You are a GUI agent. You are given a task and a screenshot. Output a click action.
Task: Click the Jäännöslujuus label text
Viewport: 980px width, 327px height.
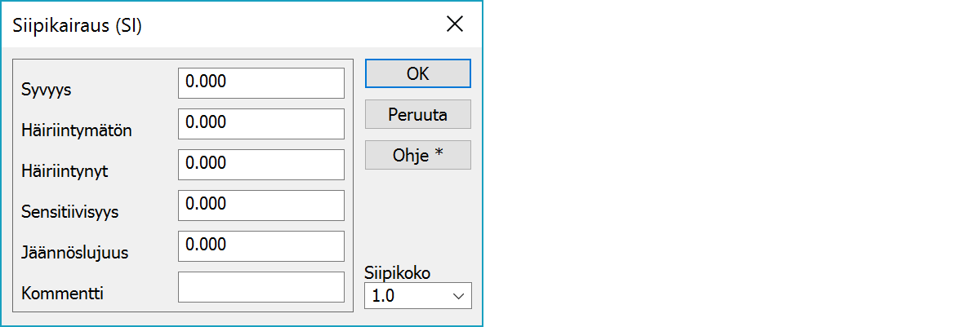(x=75, y=253)
